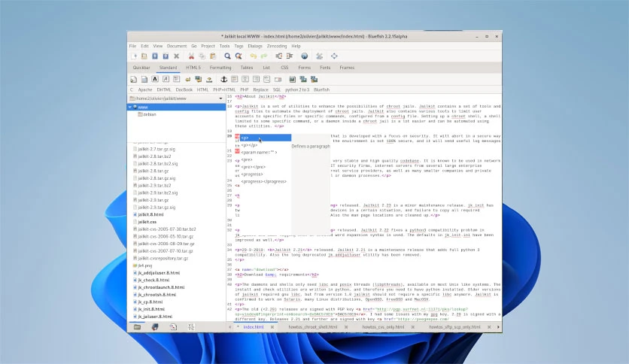This screenshot has height=364, width=629.
Task: Switch to the howtos_cvs_only.html document tab
Action: [383, 327]
